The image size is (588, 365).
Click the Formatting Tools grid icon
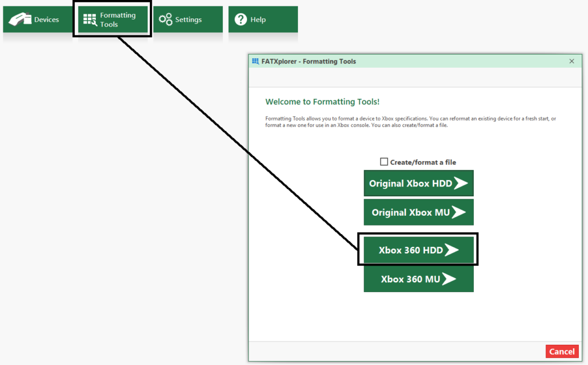click(x=90, y=20)
